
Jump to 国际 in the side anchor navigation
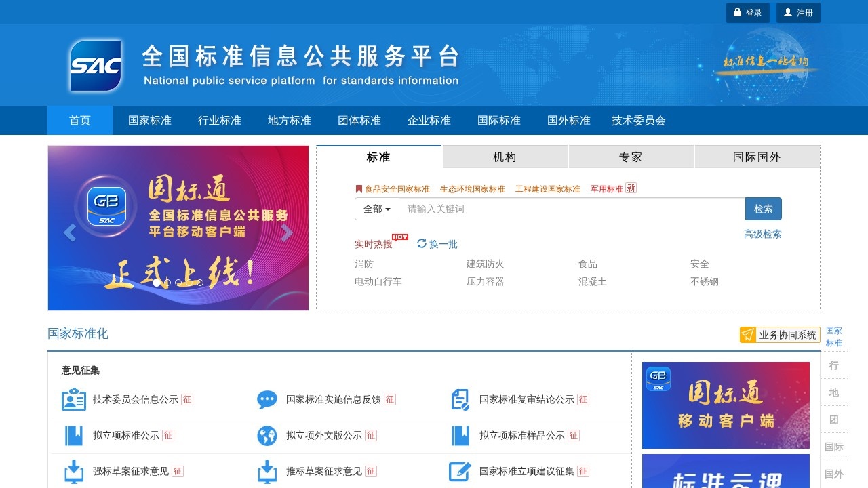click(834, 447)
